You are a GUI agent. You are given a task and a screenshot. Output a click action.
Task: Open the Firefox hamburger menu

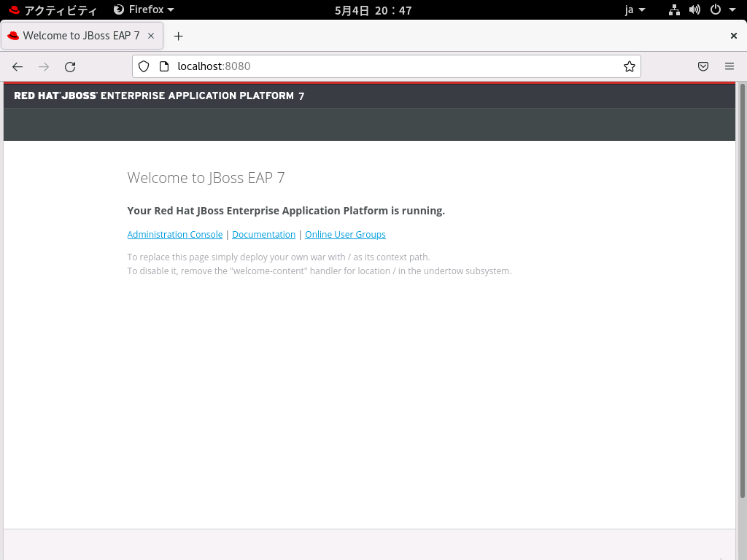(729, 66)
